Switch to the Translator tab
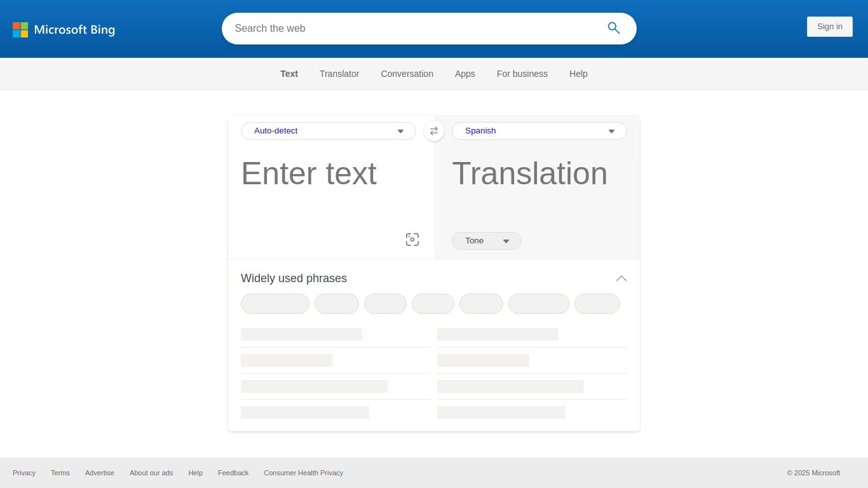 click(339, 74)
